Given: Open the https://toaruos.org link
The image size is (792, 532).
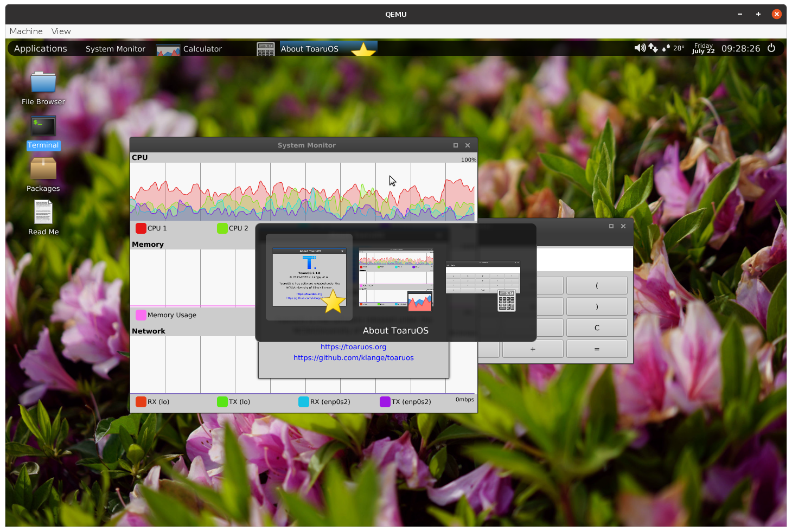Looking at the screenshot, I should click(353, 347).
